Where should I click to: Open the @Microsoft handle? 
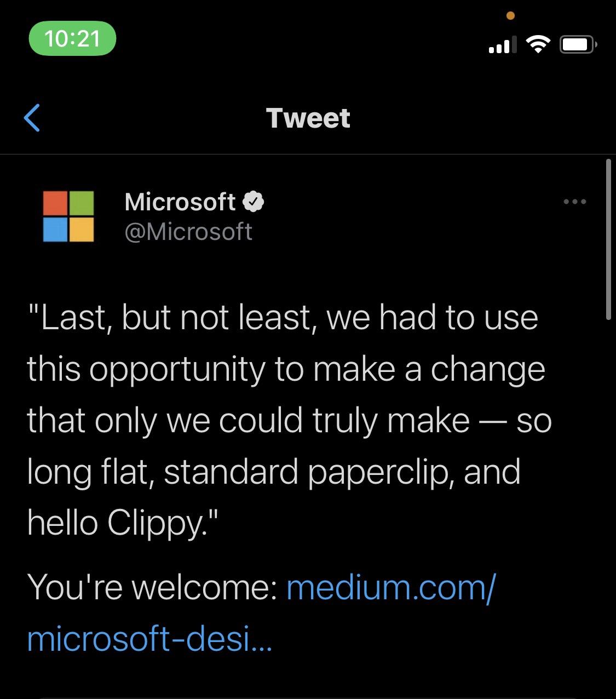(x=188, y=232)
